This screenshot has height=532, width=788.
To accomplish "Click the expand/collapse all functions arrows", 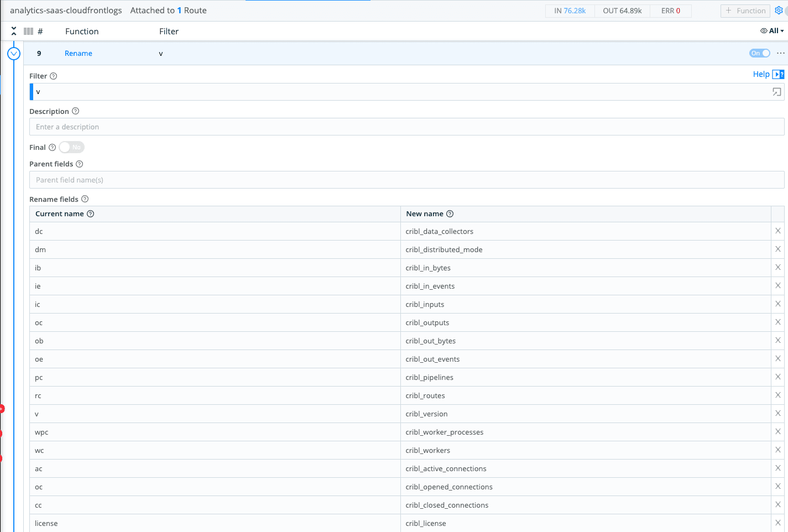I will [x=14, y=32].
